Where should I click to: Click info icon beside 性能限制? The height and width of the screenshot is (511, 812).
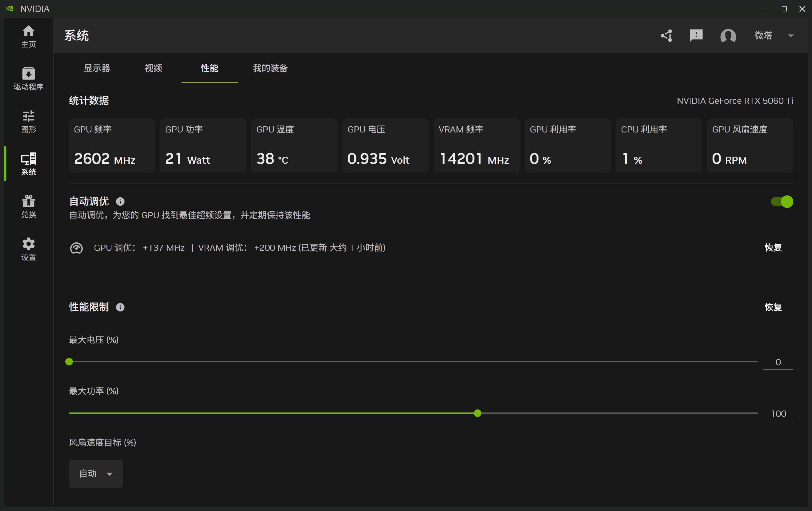[x=120, y=307]
